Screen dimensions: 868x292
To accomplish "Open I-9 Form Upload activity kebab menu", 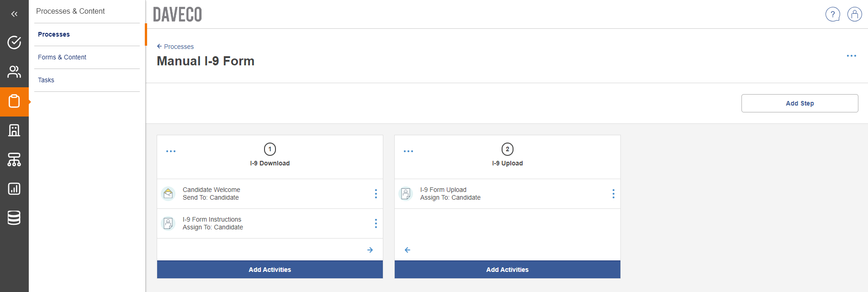I will [x=613, y=194].
